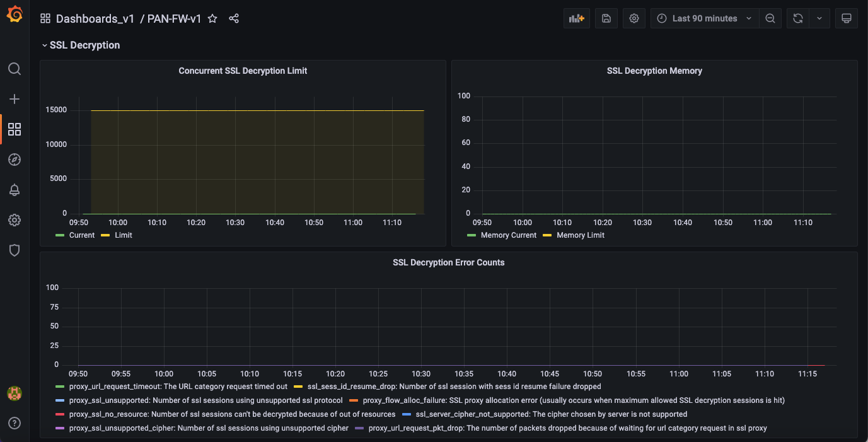
Task: Open the Dashboards_v1 folder breadcrumb
Action: tap(95, 18)
